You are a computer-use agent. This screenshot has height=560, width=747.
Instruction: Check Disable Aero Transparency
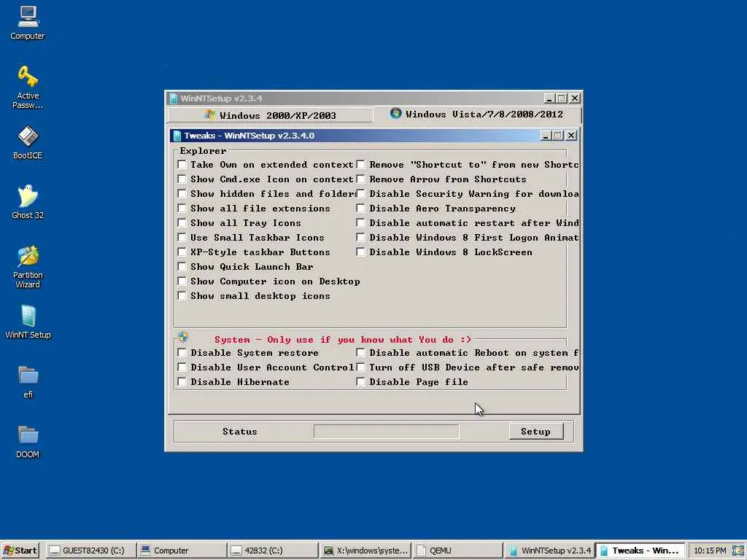click(360, 209)
